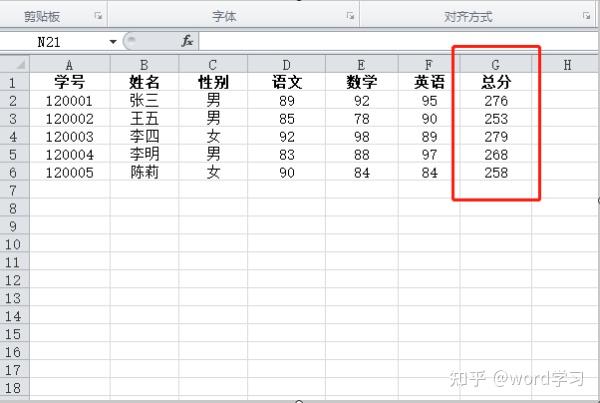
Task: Select column G header
Action: 496,64
